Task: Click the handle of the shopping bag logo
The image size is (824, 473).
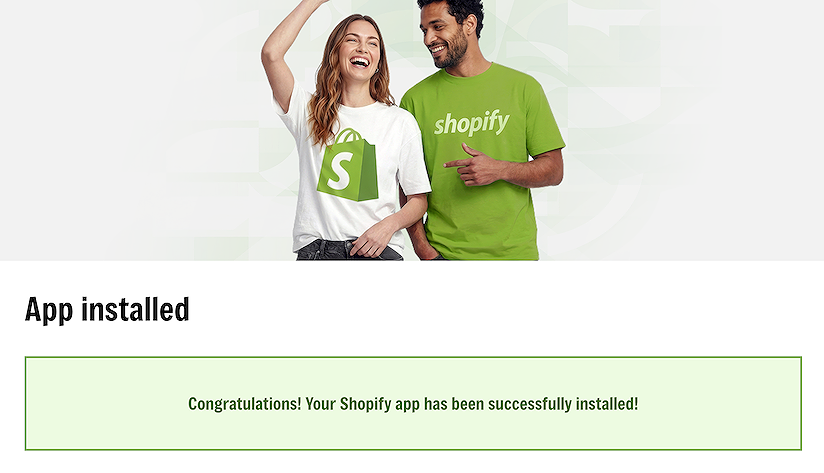Action: [349, 136]
